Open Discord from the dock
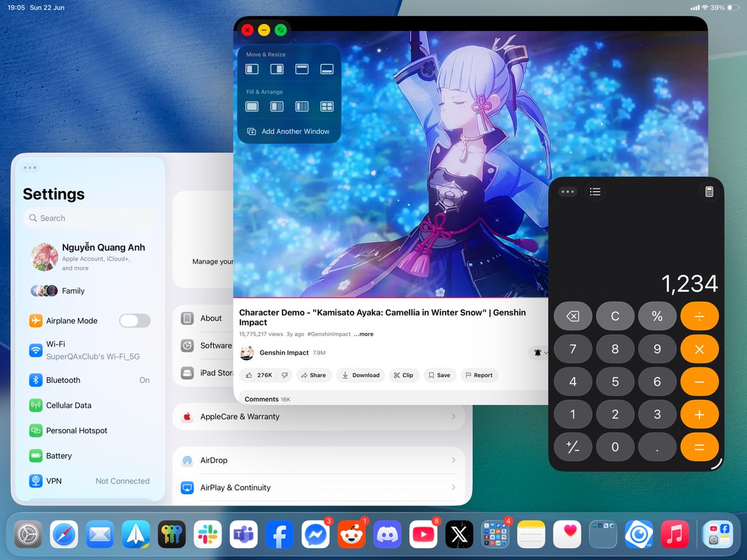 point(387,534)
